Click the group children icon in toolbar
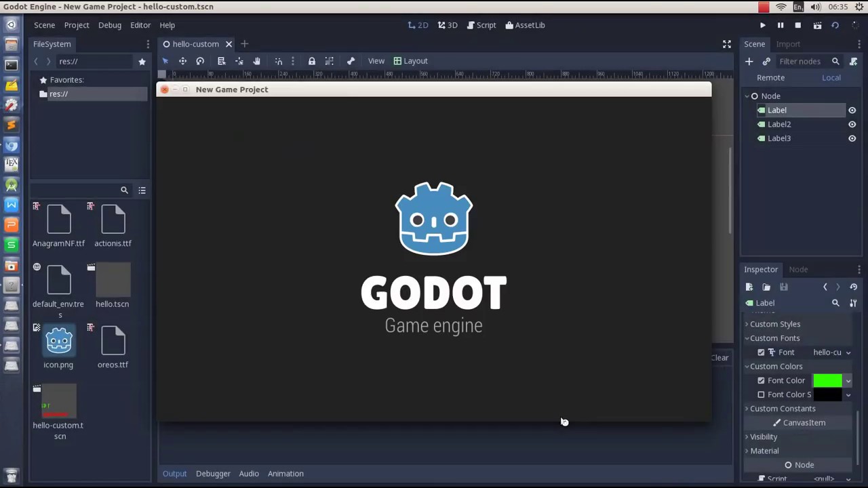This screenshot has height=488, width=868. pyautogui.click(x=329, y=61)
